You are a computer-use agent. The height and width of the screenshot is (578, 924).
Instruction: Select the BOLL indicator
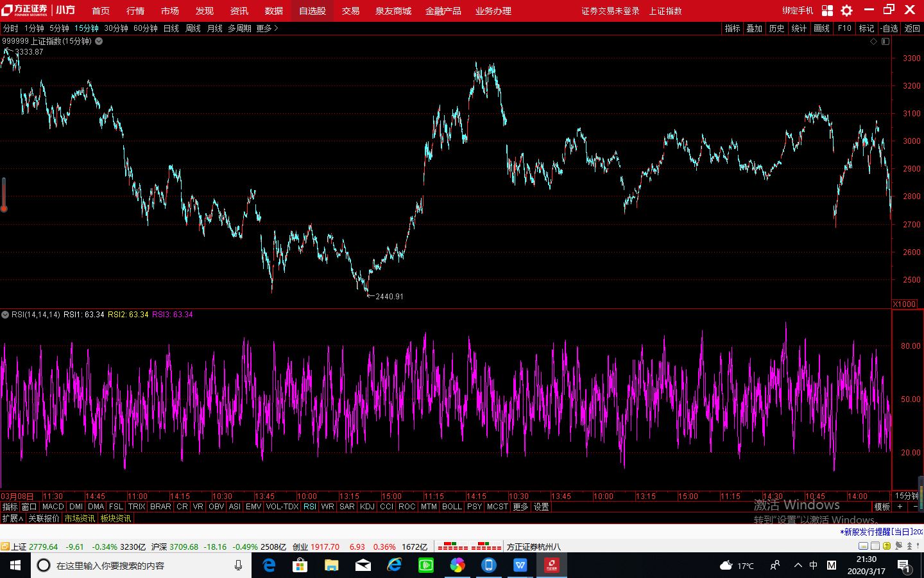(x=452, y=507)
